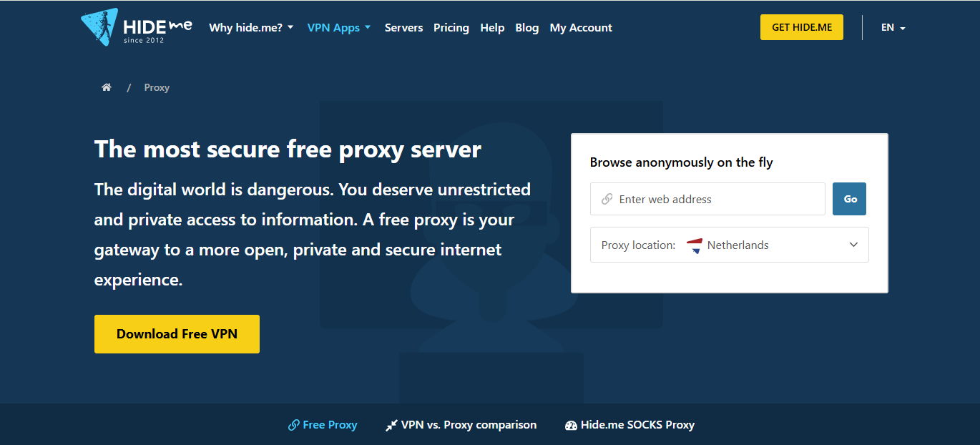Open the EN language selector

(x=893, y=28)
